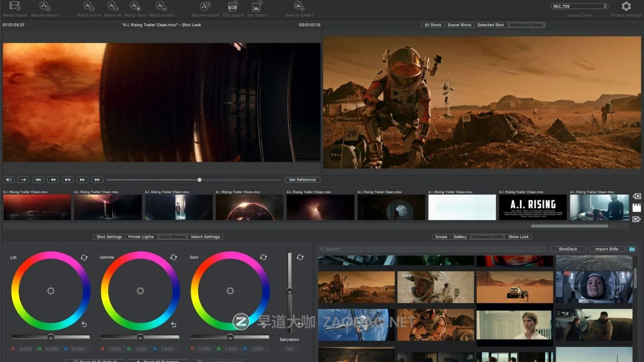Screen dimensions: 644x362
Task: Click the Saturation vertical slider
Action: 290,291
